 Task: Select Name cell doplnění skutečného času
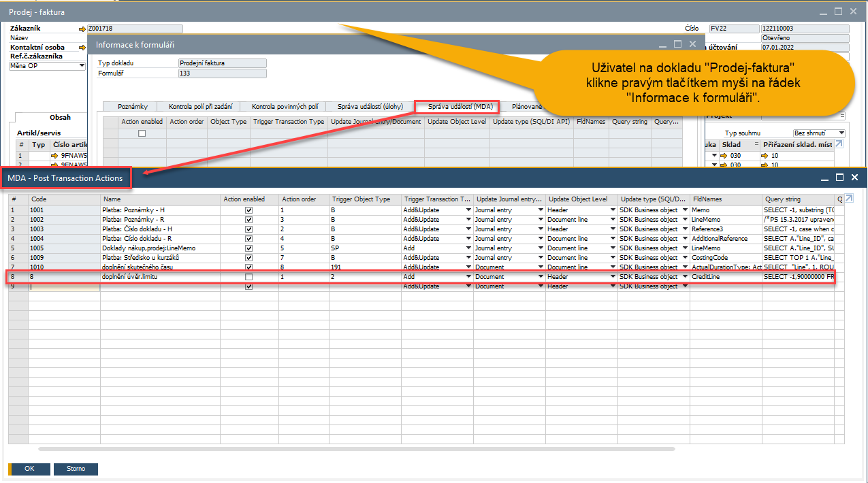click(161, 267)
